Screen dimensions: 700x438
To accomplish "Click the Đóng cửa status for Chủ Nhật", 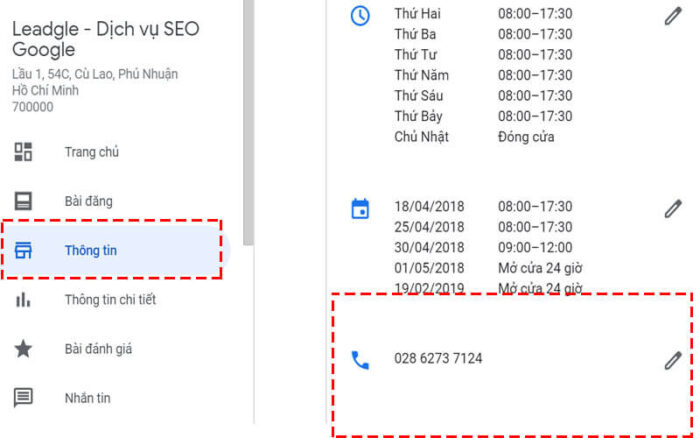I will point(526,137).
